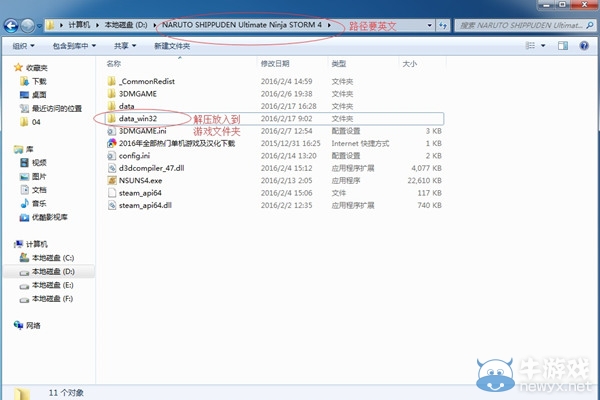Click the Forward navigation arrow
This screenshot has width=600, height=400.
[x=28, y=26]
